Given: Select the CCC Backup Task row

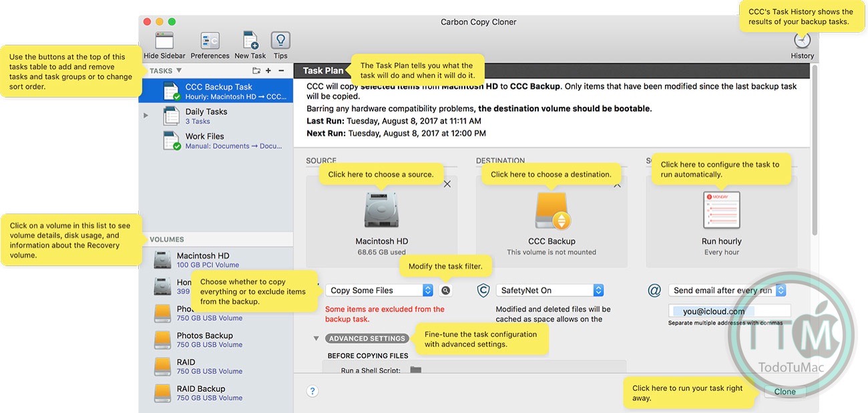Looking at the screenshot, I should click(216, 91).
